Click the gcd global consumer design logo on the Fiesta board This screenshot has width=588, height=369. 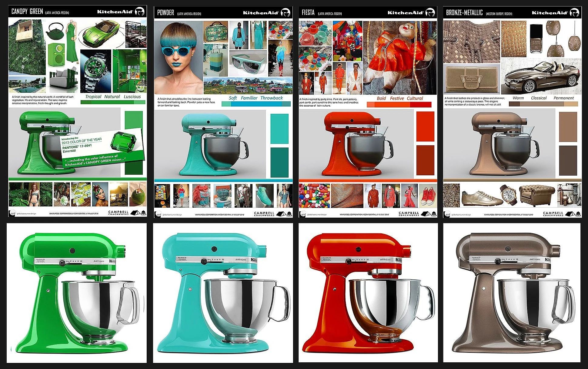(303, 214)
